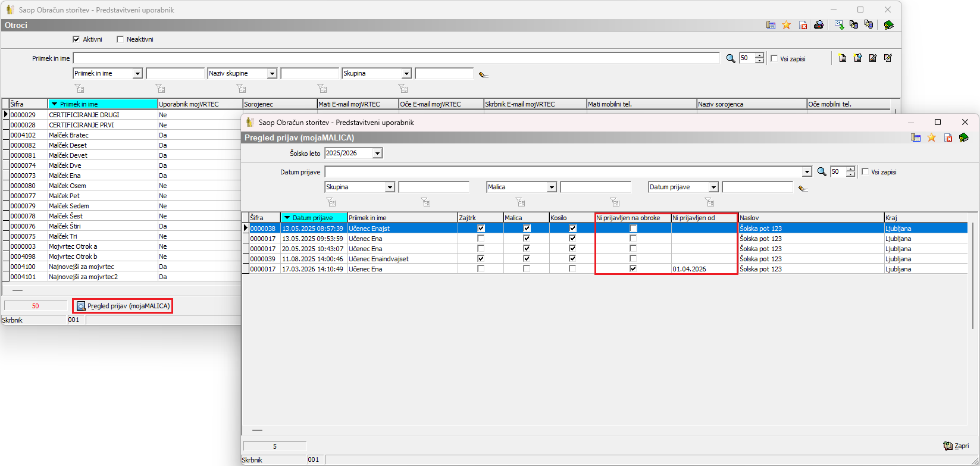Click the edit record pencil icon in Otroci
The width and height of the screenshot is (980, 466).
pyautogui.click(x=873, y=58)
